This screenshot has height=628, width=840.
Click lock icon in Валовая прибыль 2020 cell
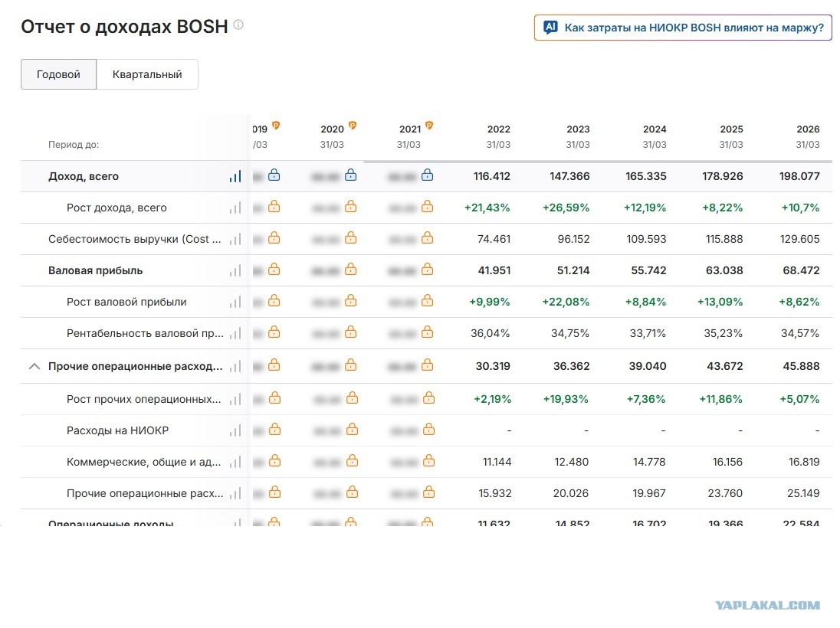click(x=351, y=270)
